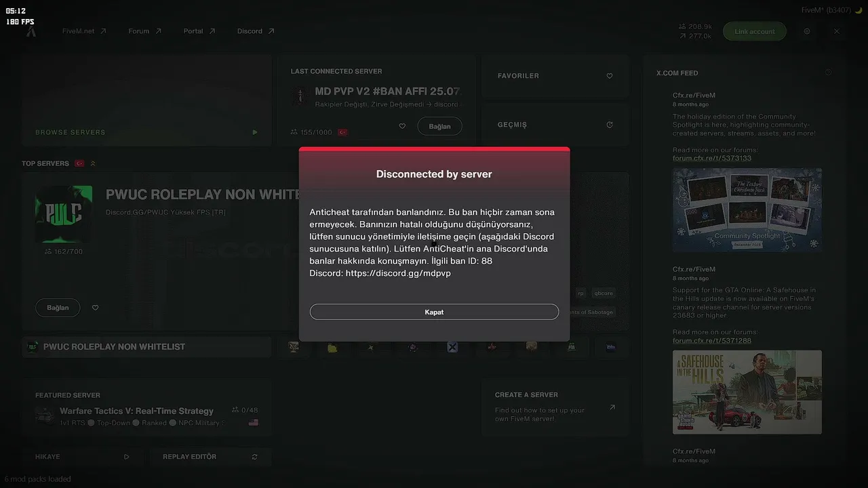Select the star server icon in the strip
The image size is (868, 488).
(370, 347)
